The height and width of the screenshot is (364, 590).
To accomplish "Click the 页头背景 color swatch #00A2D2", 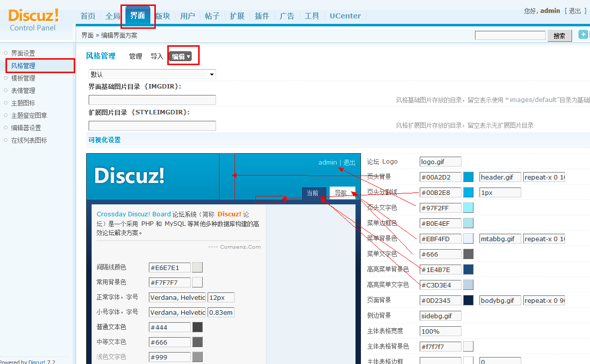I will [468, 177].
